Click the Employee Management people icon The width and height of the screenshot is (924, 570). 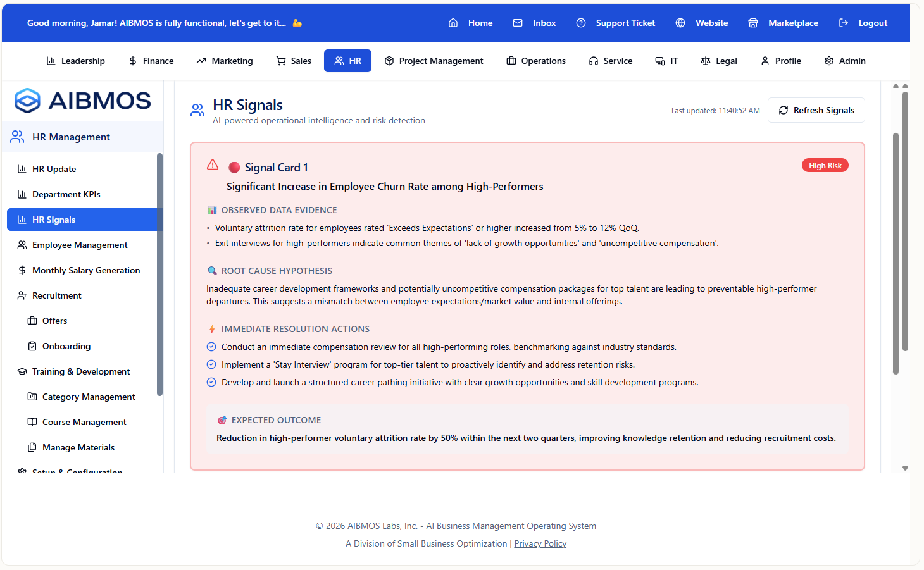22,245
